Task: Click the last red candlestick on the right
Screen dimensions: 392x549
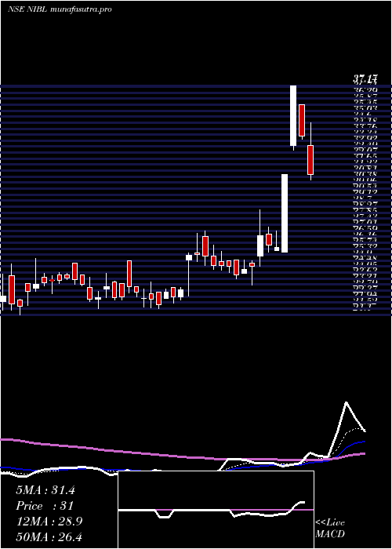Action: point(310,160)
